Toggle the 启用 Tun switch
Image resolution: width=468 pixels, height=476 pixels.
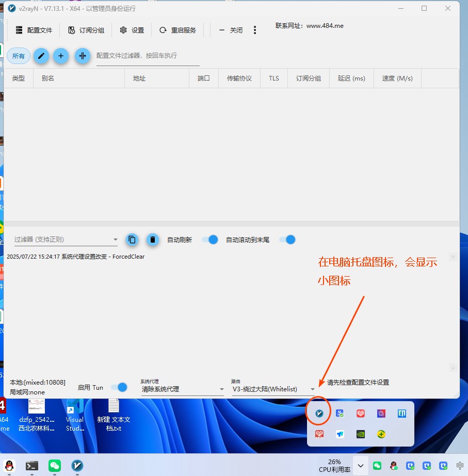pos(119,387)
